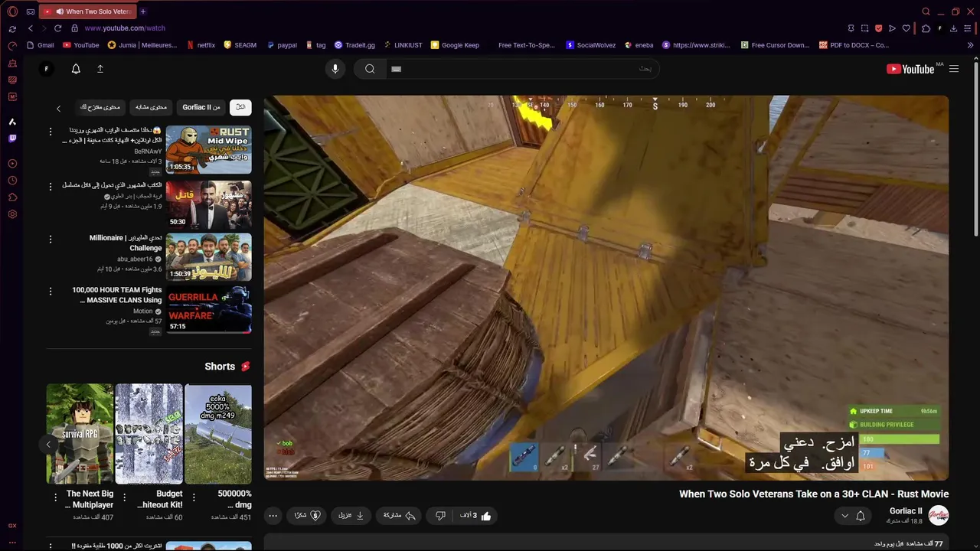Open more actions three-dot button below video

tap(273, 516)
